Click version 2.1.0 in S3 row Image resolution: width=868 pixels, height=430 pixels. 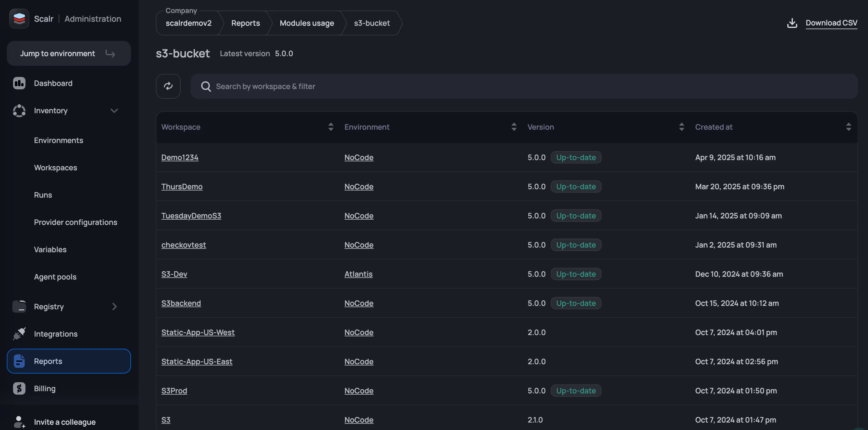pos(535,419)
